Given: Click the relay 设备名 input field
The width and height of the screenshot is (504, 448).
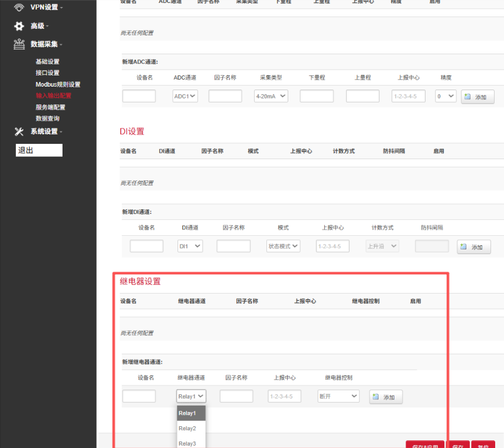Looking at the screenshot, I should 139,396.
